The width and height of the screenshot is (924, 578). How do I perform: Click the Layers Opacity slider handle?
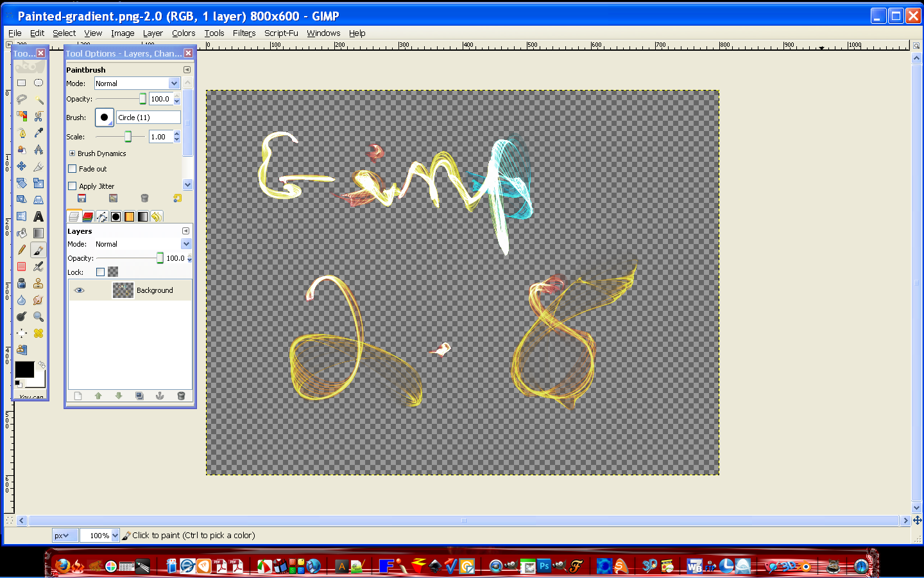click(x=160, y=258)
